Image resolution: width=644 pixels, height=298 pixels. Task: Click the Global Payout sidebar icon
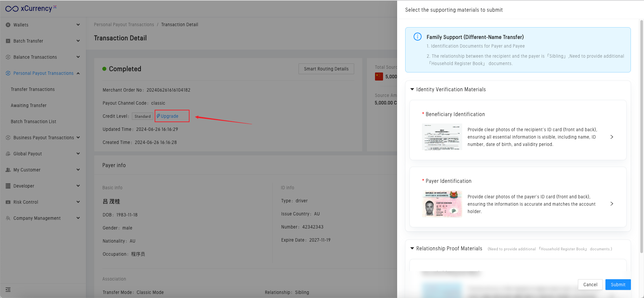(x=8, y=154)
